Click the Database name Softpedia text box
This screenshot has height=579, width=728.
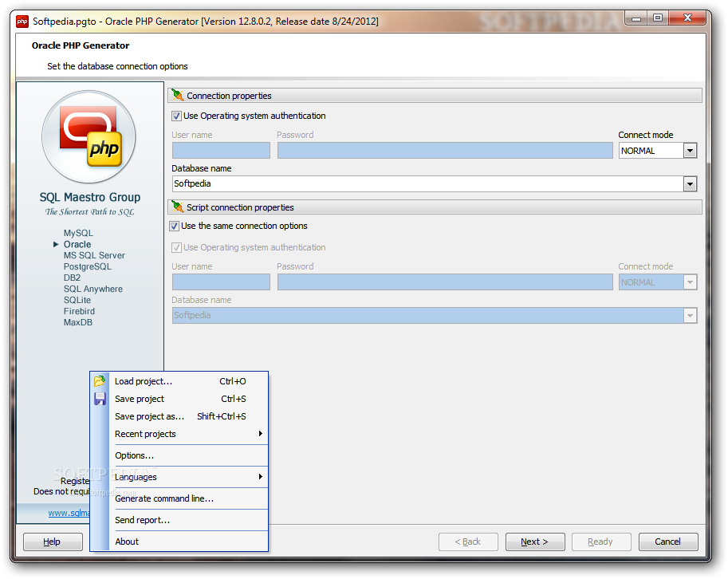[427, 184]
